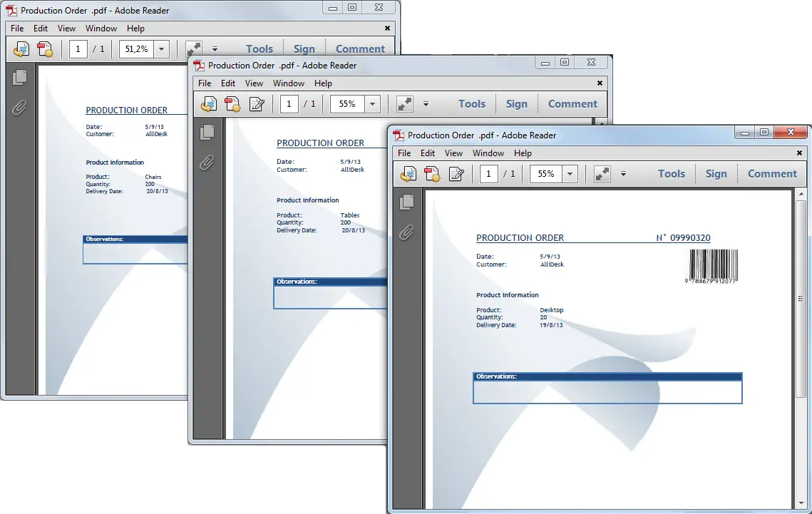Click the 51,2% zoom field in the back-left window
Viewport: 812px width, 514px height.
tap(137, 49)
